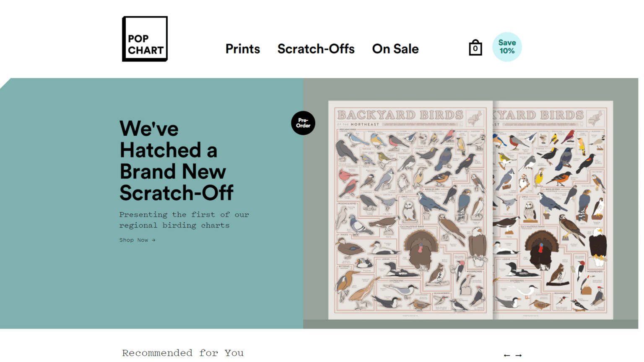This screenshot has width=644, height=362.
Task: Click the right arrow to advance recommendations
Action: click(519, 356)
